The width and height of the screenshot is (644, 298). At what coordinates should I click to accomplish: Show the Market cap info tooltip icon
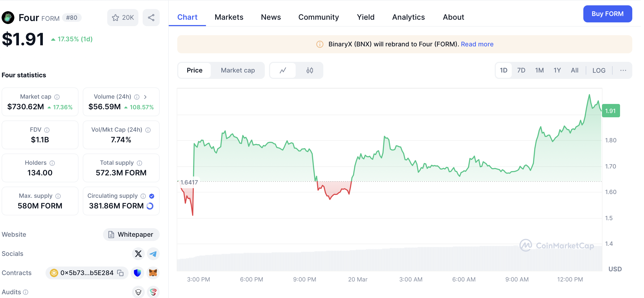coord(57,97)
